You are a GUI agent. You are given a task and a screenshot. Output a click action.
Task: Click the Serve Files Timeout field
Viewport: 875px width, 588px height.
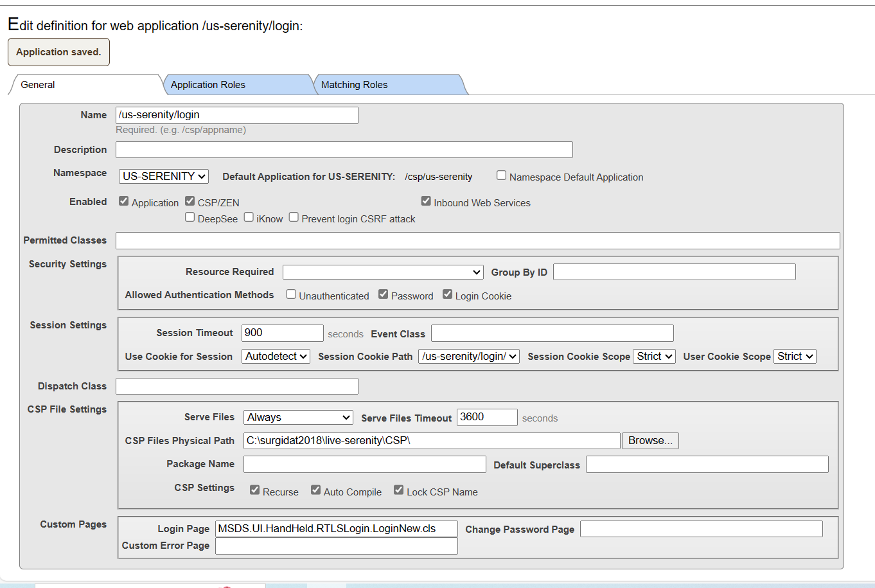[487, 417]
